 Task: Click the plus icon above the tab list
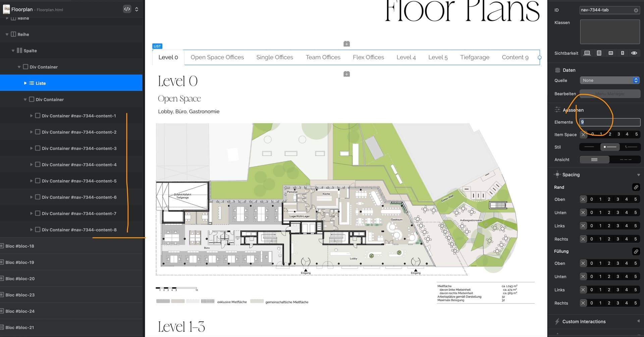pyautogui.click(x=346, y=44)
